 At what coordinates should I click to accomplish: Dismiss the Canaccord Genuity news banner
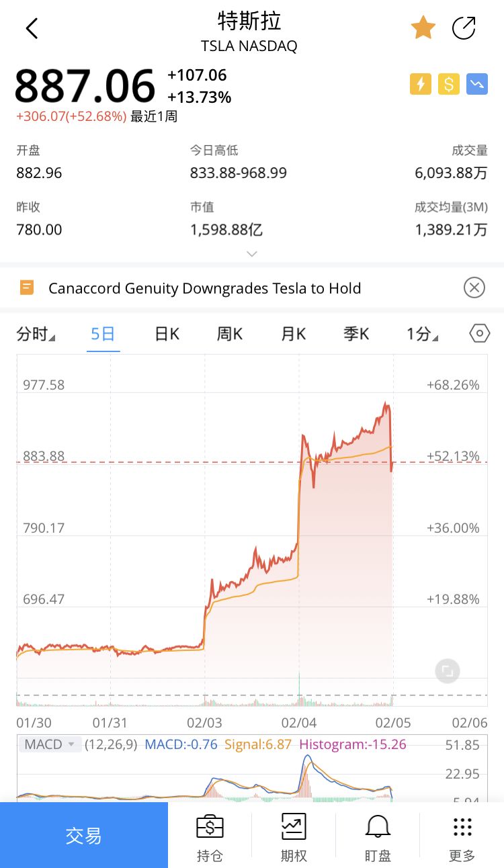(x=474, y=288)
